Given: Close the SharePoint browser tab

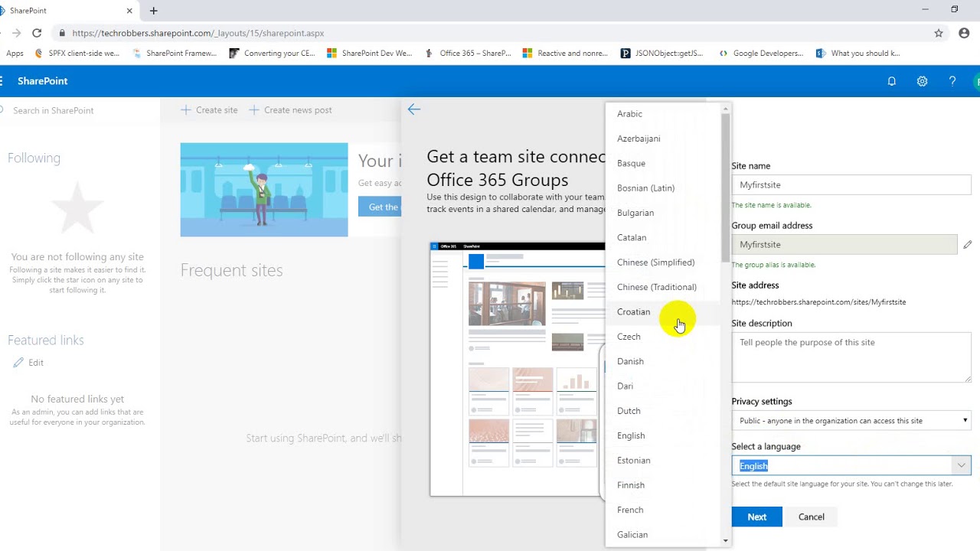Looking at the screenshot, I should [x=129, y=11].
